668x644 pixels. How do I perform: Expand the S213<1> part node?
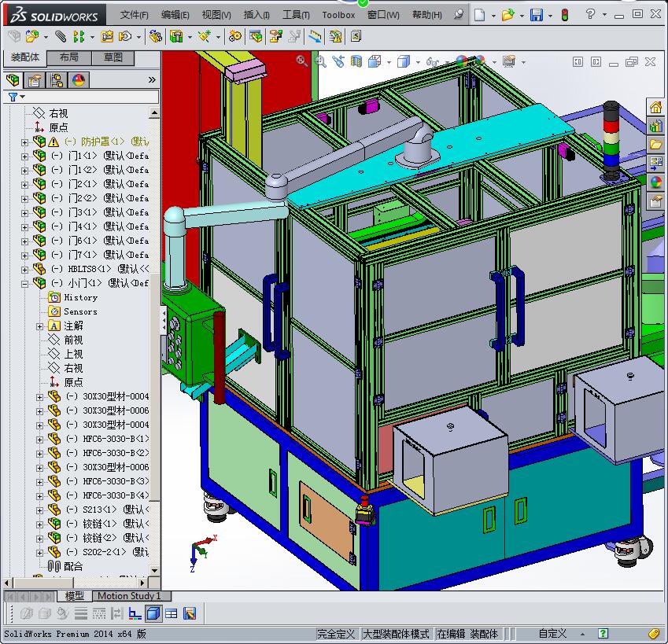tap(39, 510)
